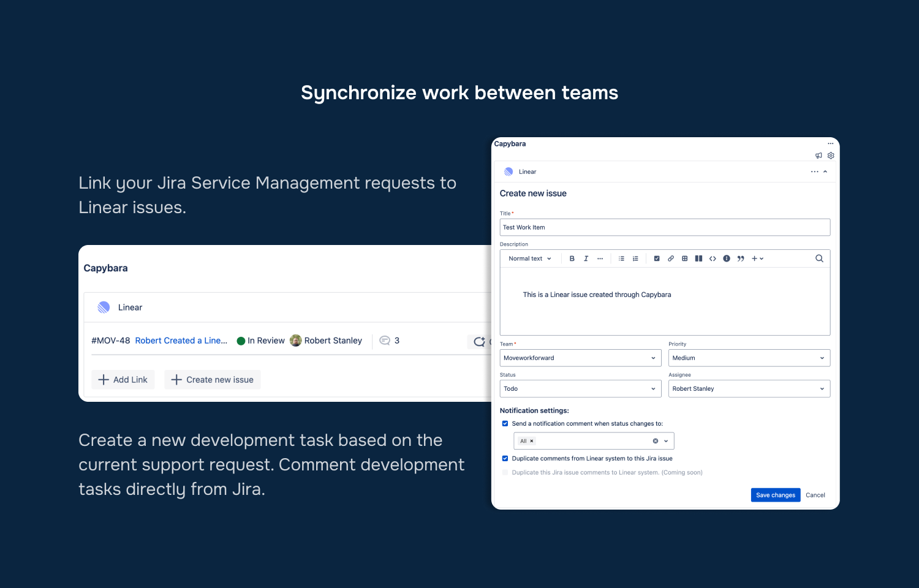The height and width of the screenshot is (588, 919).
Task: Insert a bulleted list
Action: (x=621, y=258)
